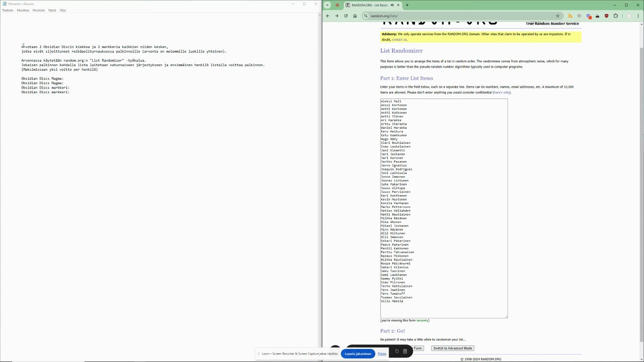This screenshot has height=362, width=644.
Task: Open Muokkaa menu in Notepad
Action: pyautogui.click(x=23, y=10)
